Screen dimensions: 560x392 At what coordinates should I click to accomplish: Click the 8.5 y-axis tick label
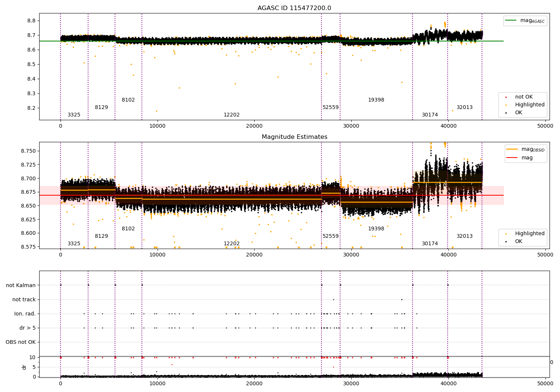31,64
